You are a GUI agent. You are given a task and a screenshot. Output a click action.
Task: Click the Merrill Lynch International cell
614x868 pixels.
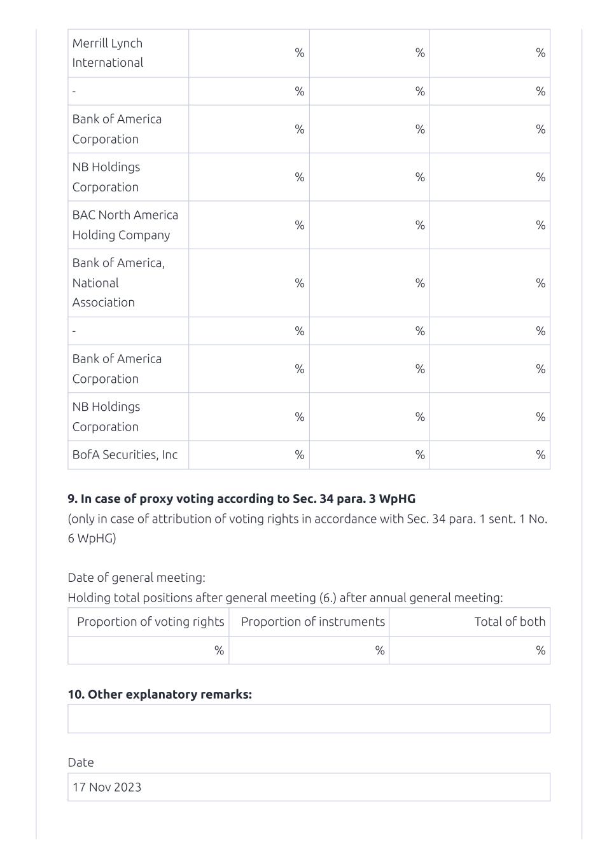coord(128,53)
